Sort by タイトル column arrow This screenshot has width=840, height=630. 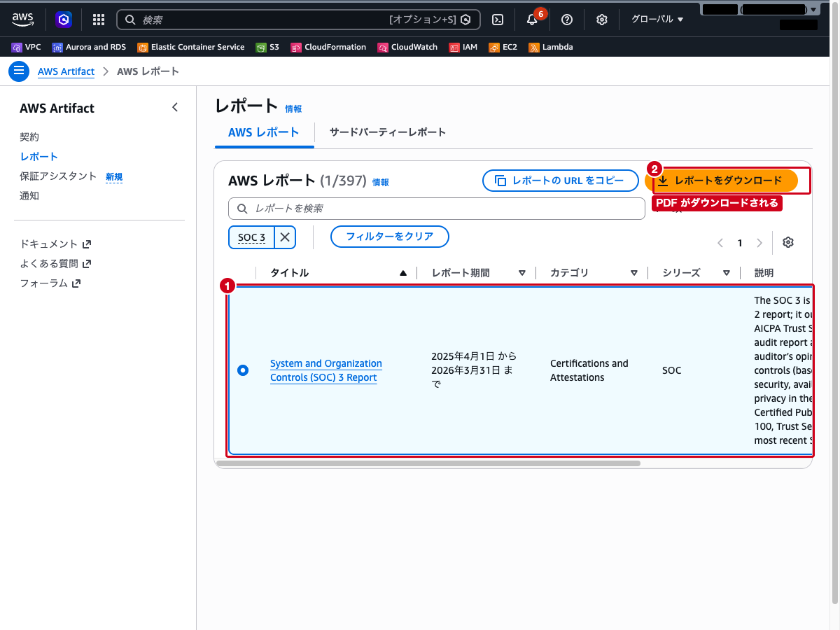(403, 273)
